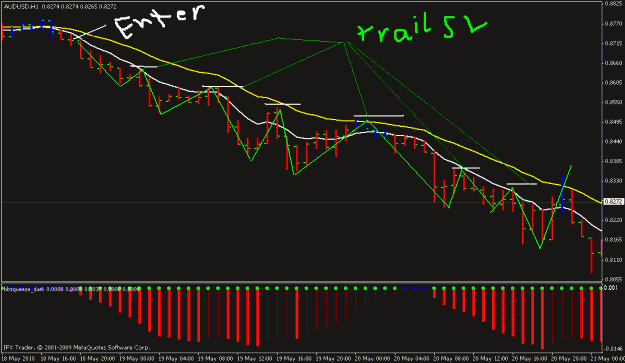Click the 20 May 04:00 time label
The width and height of the screenshot is (625, 363).
point(412,358)
